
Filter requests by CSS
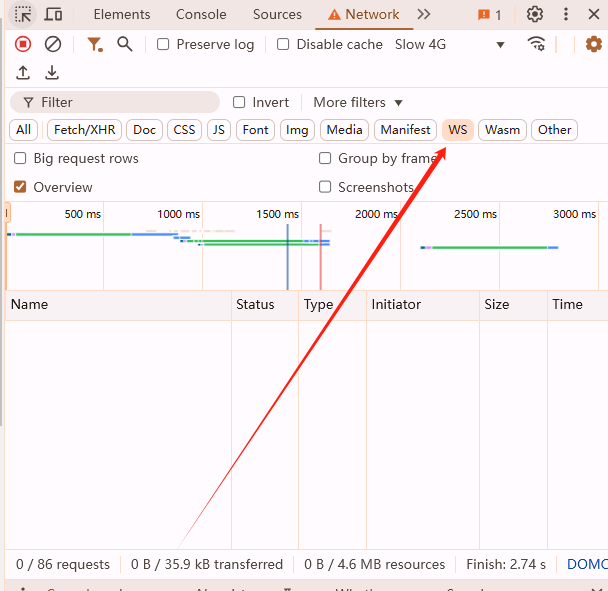click(184, 130)
